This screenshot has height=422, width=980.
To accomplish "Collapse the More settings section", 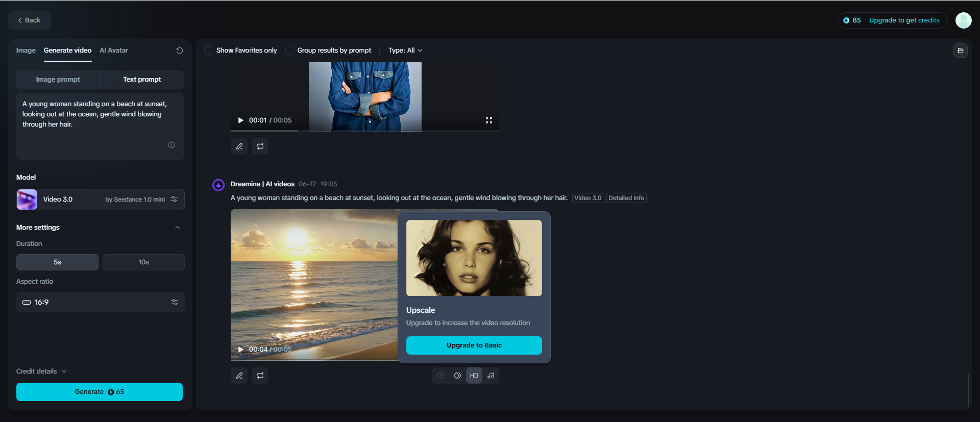I will [178, 228].
